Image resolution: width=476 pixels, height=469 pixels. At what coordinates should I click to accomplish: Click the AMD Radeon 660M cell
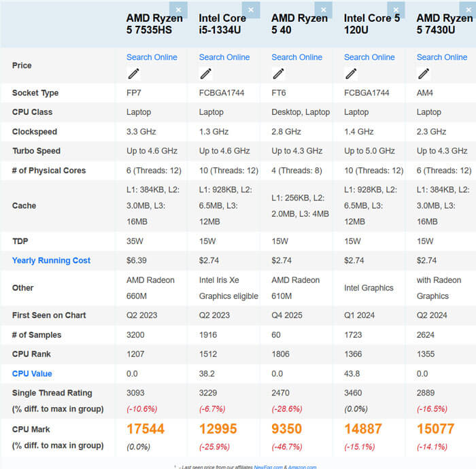[x=150, y=288]
